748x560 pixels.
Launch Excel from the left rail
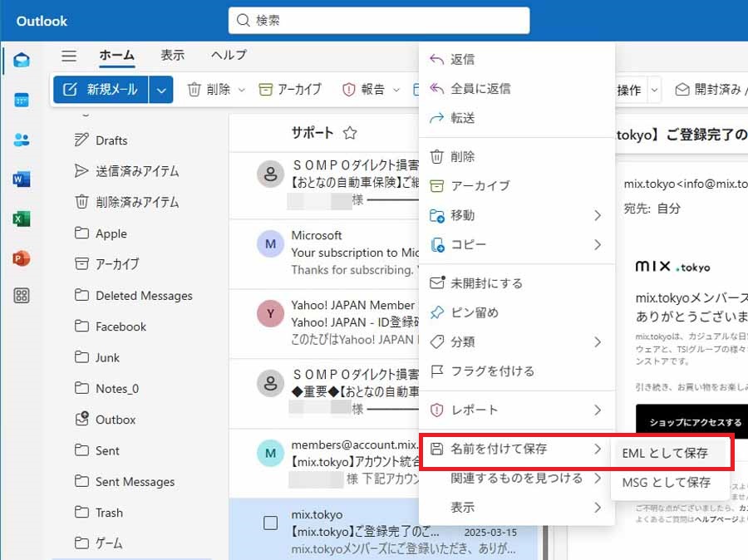22,219
